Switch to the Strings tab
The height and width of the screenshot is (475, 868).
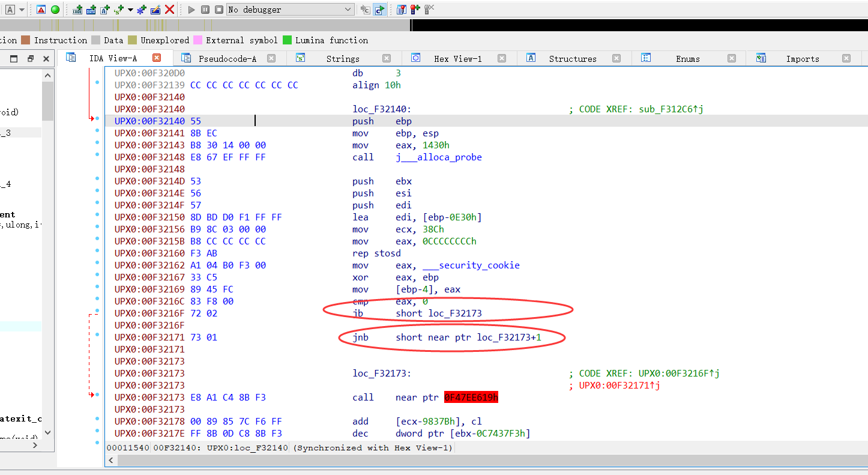[343, 58]
